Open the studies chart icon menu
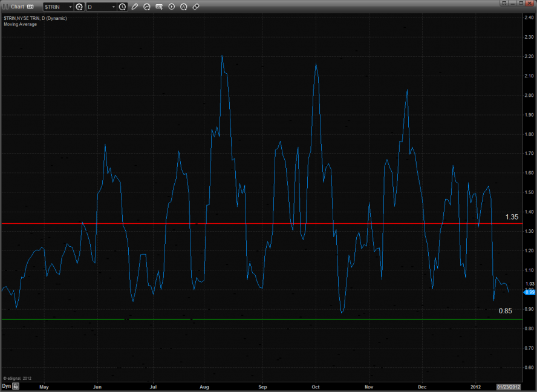Screen dimensions: 537x392 (147, 7)
